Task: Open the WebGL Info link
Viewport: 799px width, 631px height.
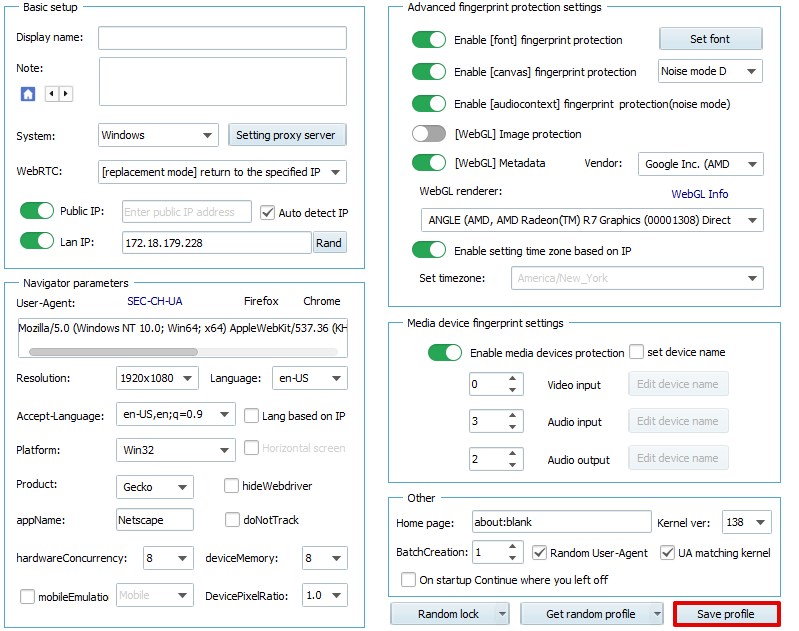Action: coord(699,194)
